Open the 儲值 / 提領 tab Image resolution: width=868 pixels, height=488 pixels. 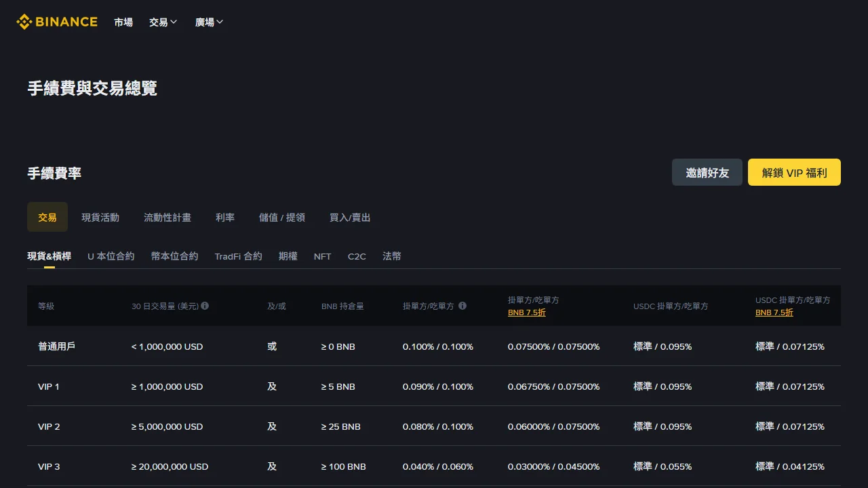pos(282,217)
